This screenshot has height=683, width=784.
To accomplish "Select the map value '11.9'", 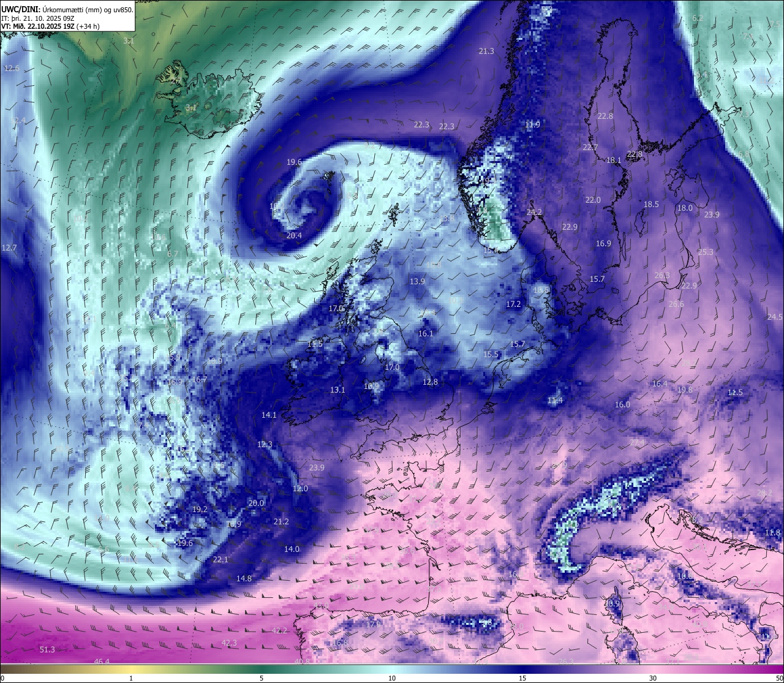I will coord(533,124).
